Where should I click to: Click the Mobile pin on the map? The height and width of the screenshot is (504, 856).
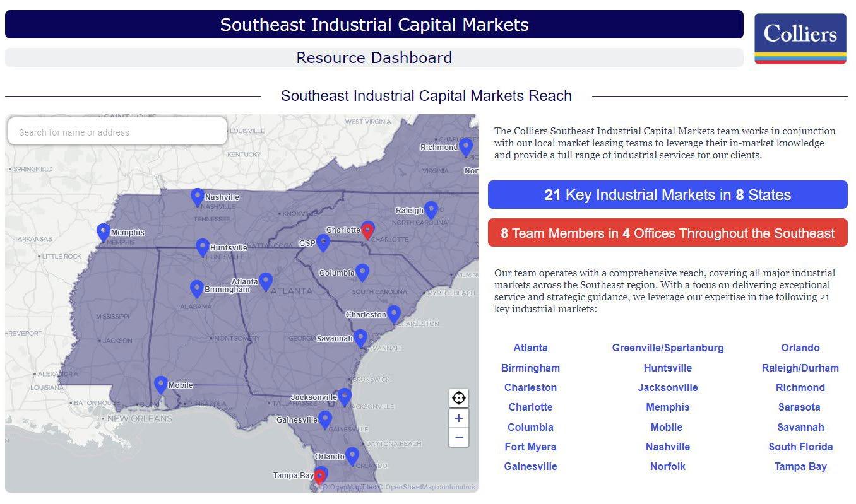pos(161,385)
